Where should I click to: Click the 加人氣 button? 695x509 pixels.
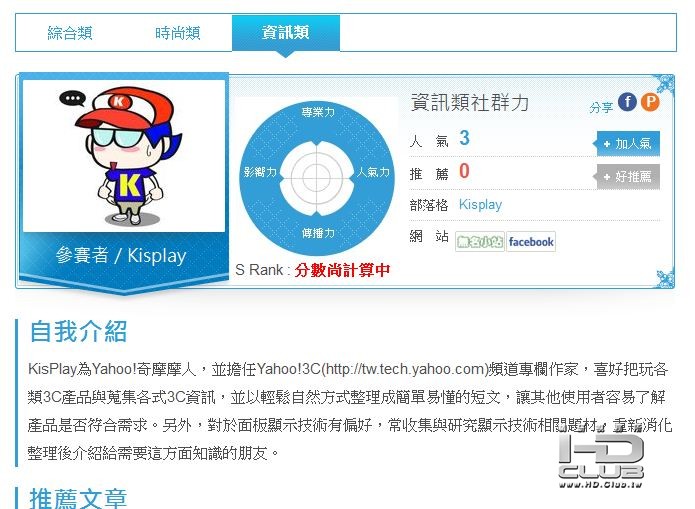pos(627,143)
